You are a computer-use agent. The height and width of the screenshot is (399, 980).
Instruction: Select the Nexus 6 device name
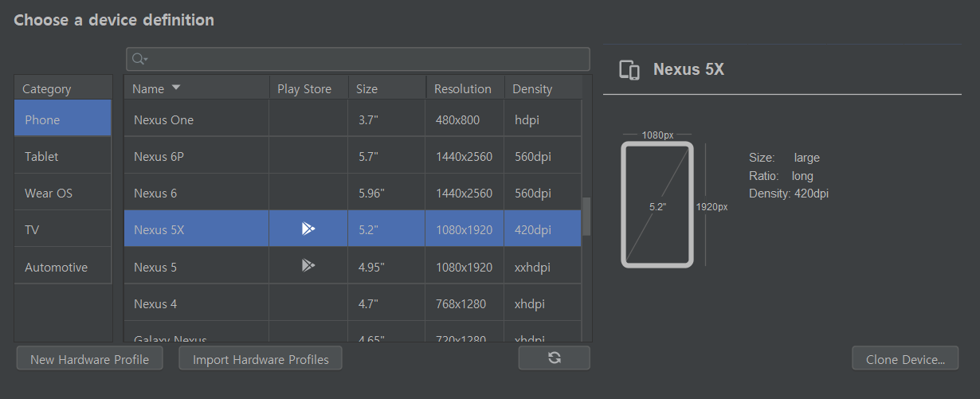[155, 193]
